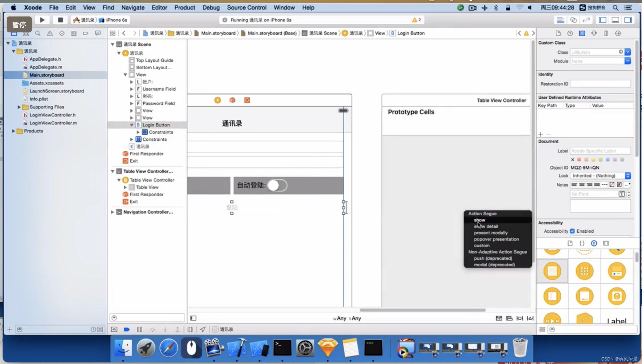Click the Run button to build app
Image resolution: width=642 pixels, height=364 pixels.
point(42,20)
